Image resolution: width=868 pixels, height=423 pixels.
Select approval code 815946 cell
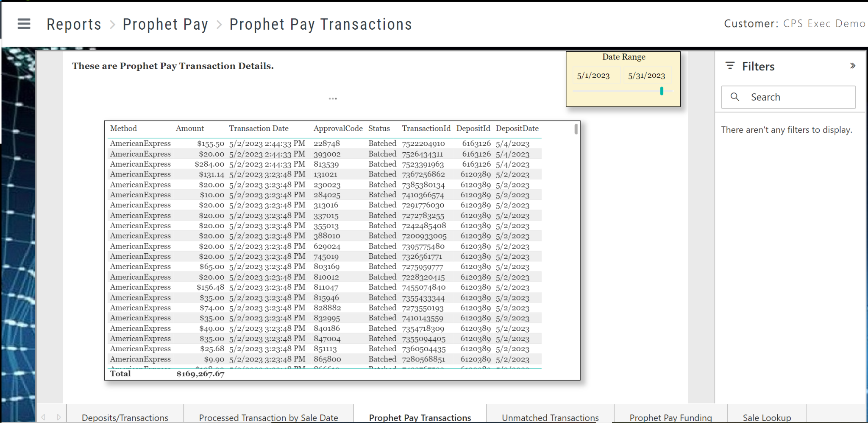(x=326, y=297)
